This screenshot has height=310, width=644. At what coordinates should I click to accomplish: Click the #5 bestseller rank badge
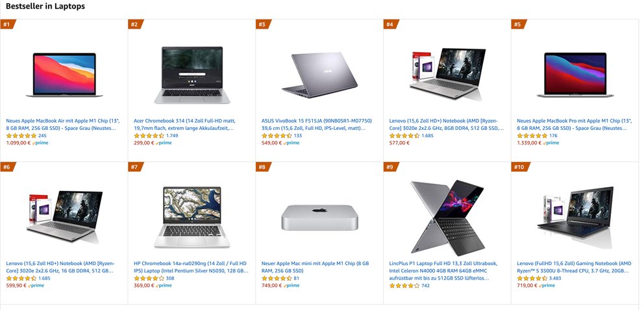click(x=519, y=24)
